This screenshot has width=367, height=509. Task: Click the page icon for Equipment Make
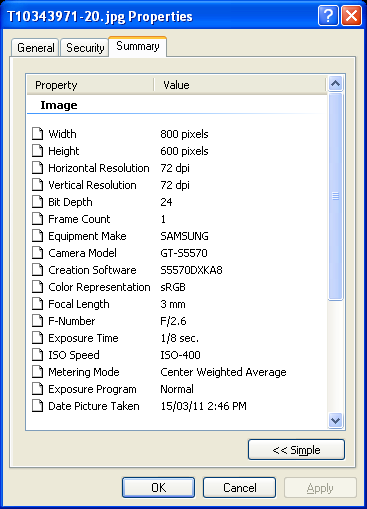pyautogui.click(x=38, y=236)
